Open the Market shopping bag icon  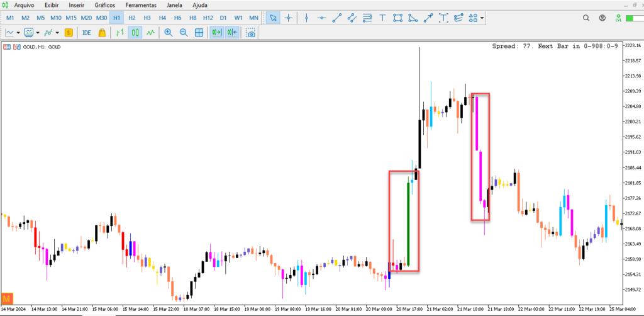pyautogui.click(x=102, y=33)
